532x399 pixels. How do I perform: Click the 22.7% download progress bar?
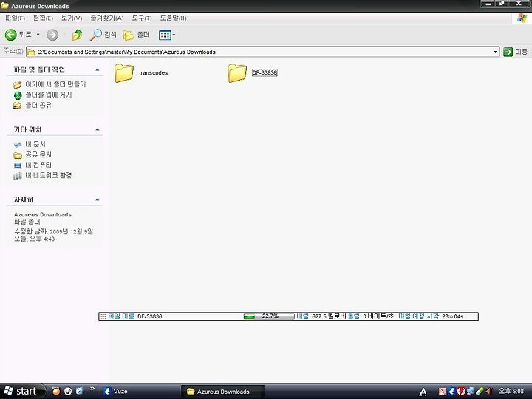click(x=269, y=316)
